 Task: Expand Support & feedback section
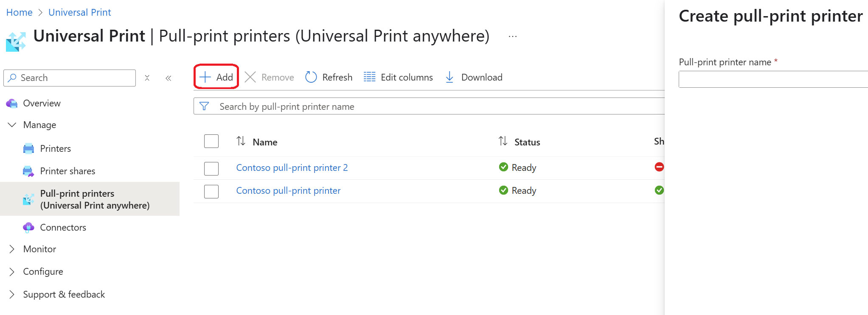[12, 294]
